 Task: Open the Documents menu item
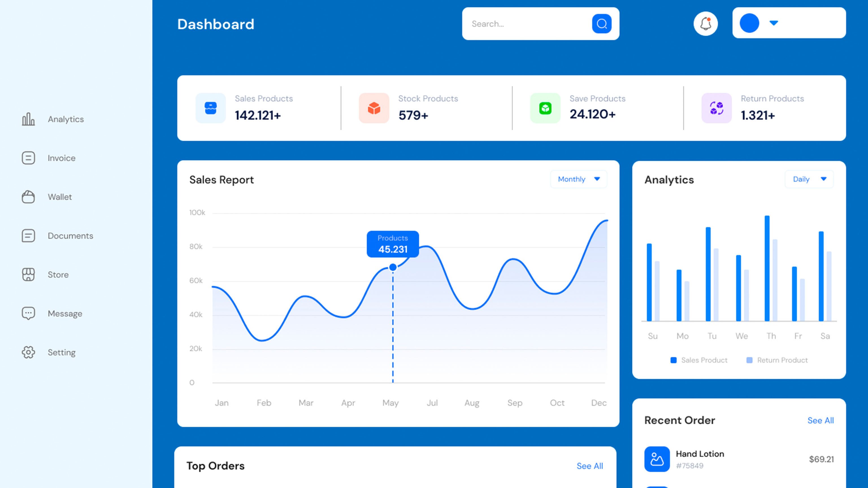70,236
